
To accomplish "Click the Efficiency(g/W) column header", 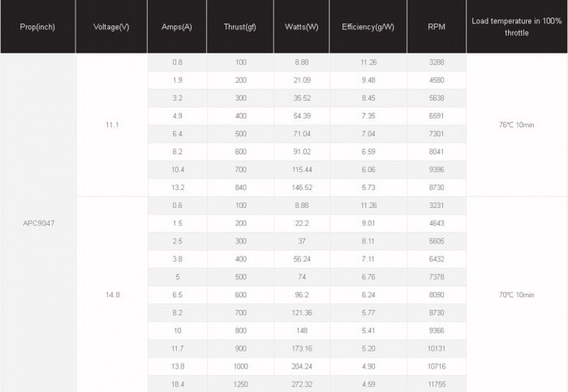I will [x=368, y=27].
